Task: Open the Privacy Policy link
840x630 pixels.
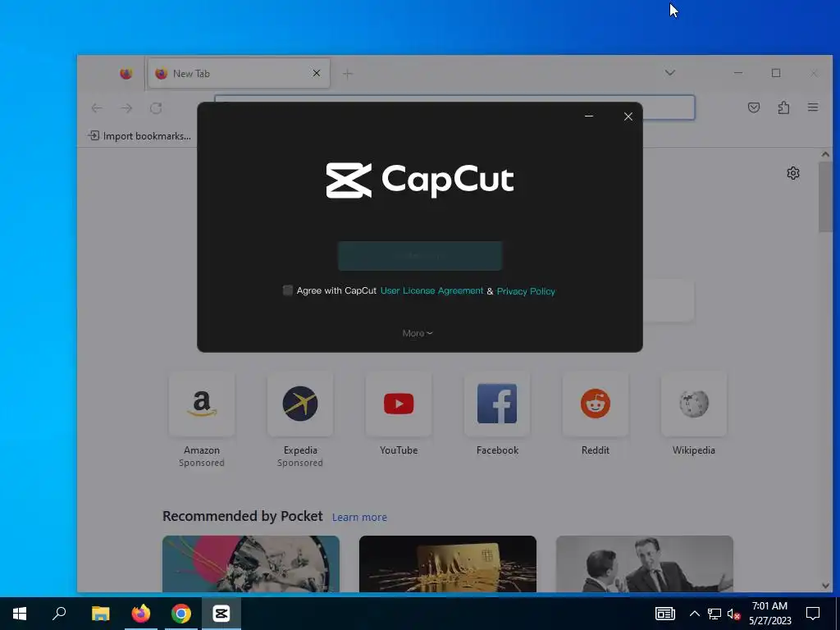Action: (x=526, y=291)
